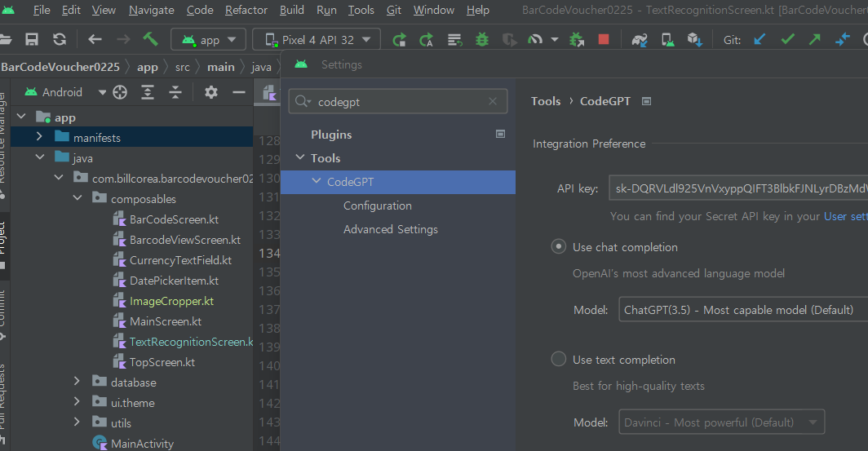Click the green Git Push arrow
Image resolution: width=868 pixels, height=451 pixels.
pos(815,39)
